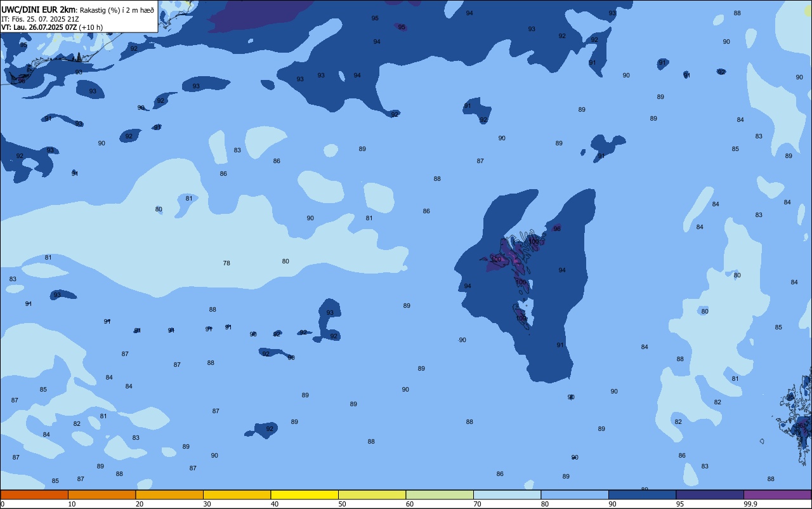Select the orange 10–20 legend color segment
This screenshot has height=509, width=812.
tap(101, 494)
